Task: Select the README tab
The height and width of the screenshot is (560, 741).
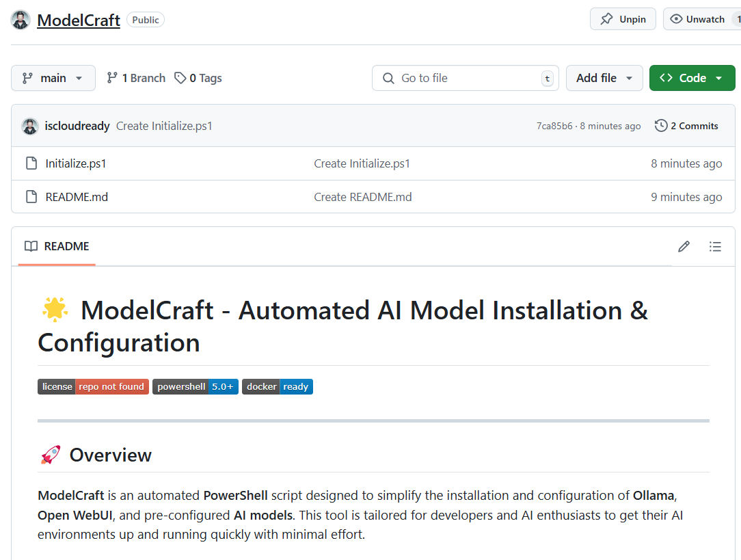Action: coord(57,246)
